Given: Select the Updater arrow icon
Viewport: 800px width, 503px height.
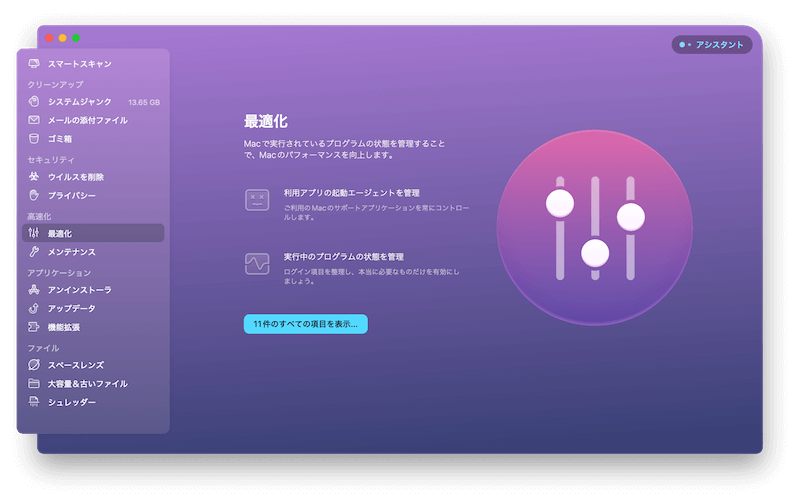Looking at the screenshot, I should [34, 308].
